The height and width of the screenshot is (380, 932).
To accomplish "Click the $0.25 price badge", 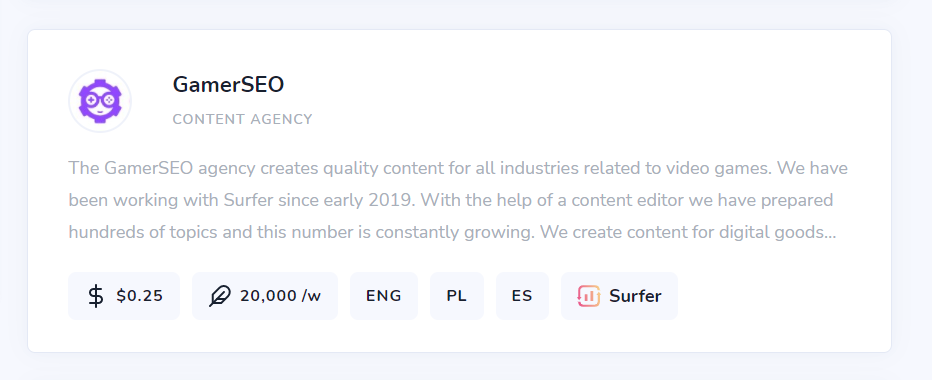I will (124, 296).
